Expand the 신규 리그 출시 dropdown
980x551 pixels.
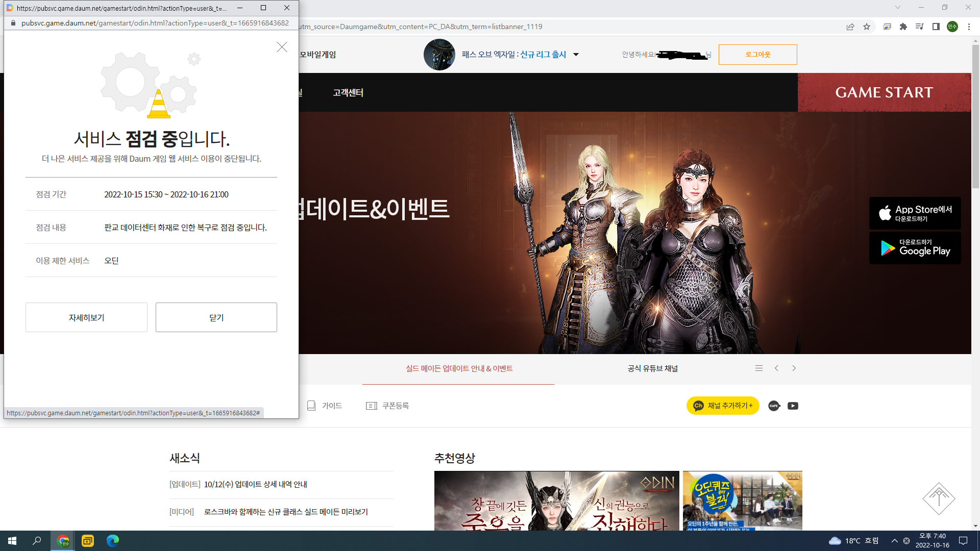(576, 55)
